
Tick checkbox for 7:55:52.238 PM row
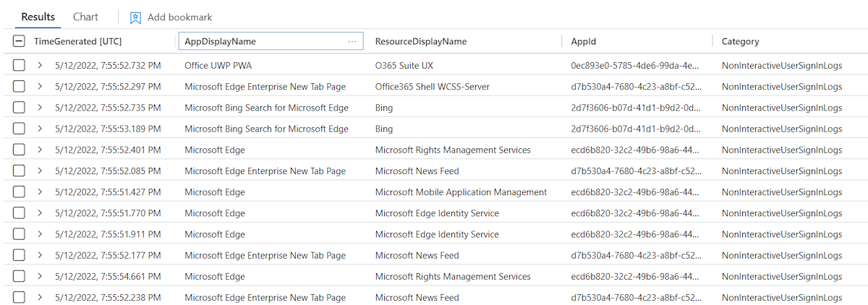click(19, 298)
